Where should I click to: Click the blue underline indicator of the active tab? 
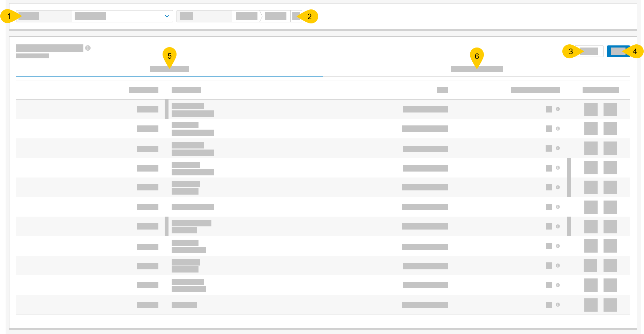[x=170, y=75]
